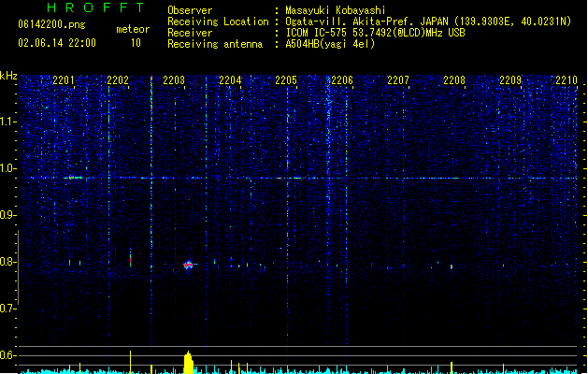Select the filename 06142200.png
This screenshot has width=588, height=374.
[51, 24]
